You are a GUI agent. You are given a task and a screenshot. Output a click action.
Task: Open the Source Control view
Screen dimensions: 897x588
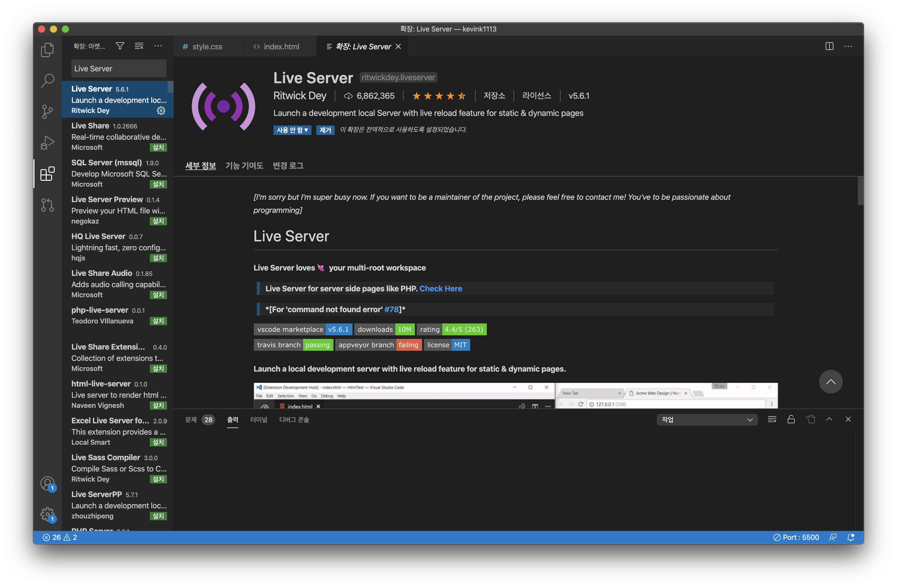(x=47, y=111)
